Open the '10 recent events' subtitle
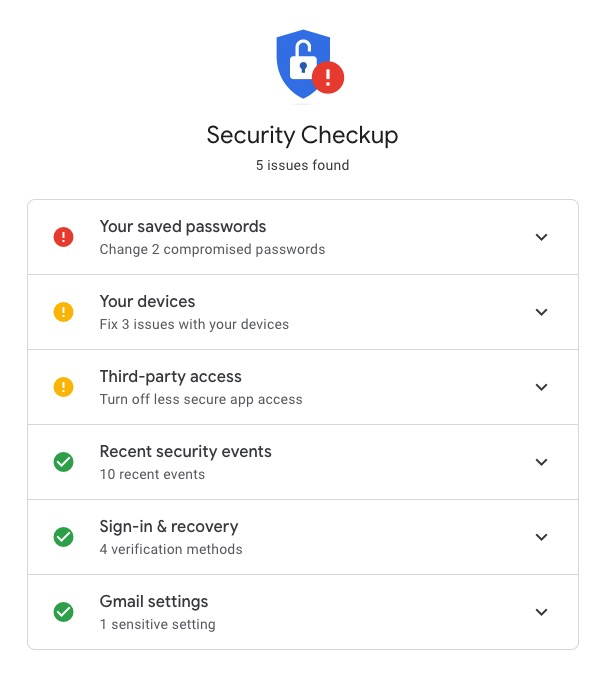Viewport: 605px width, 688px height. 152,474
